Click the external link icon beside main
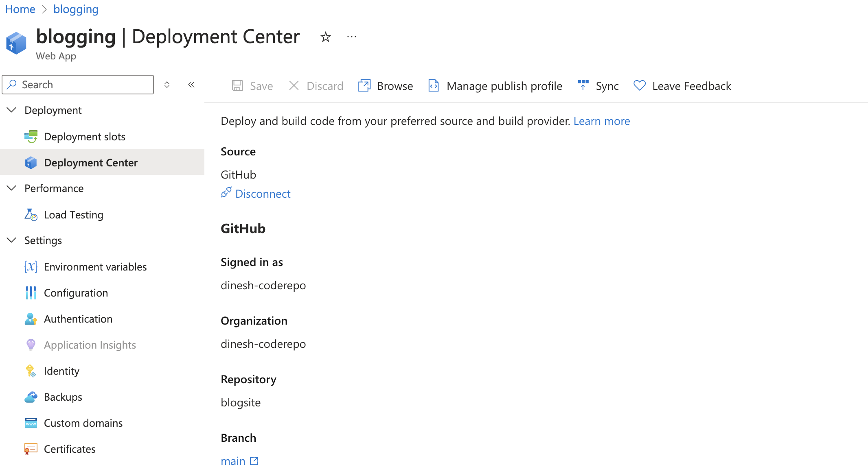The image size is (868, 467). coord(254,461)
